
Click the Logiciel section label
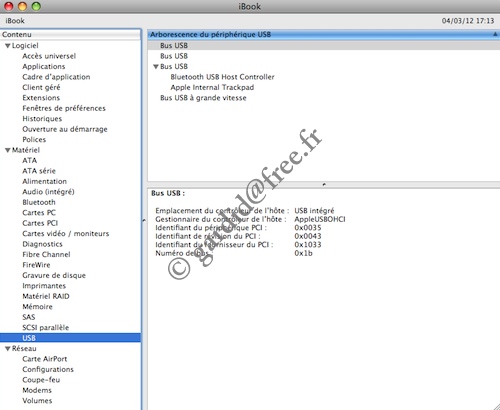[25, 46]
